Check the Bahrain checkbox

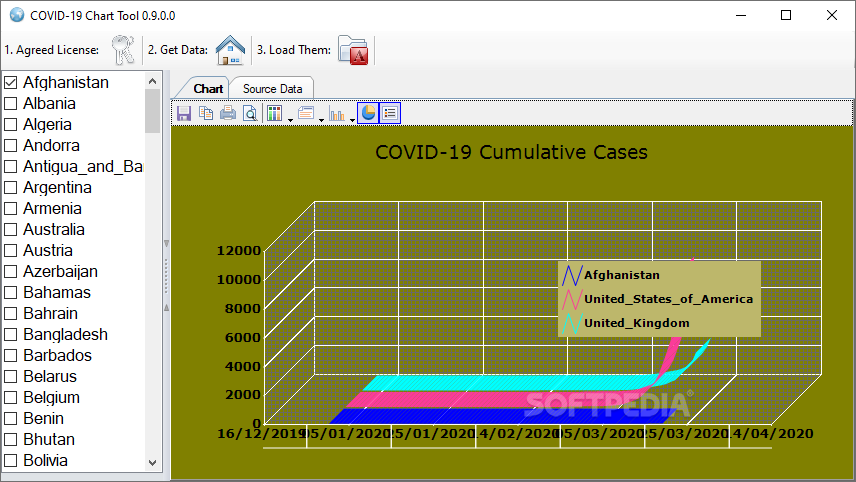pos(10,313)
